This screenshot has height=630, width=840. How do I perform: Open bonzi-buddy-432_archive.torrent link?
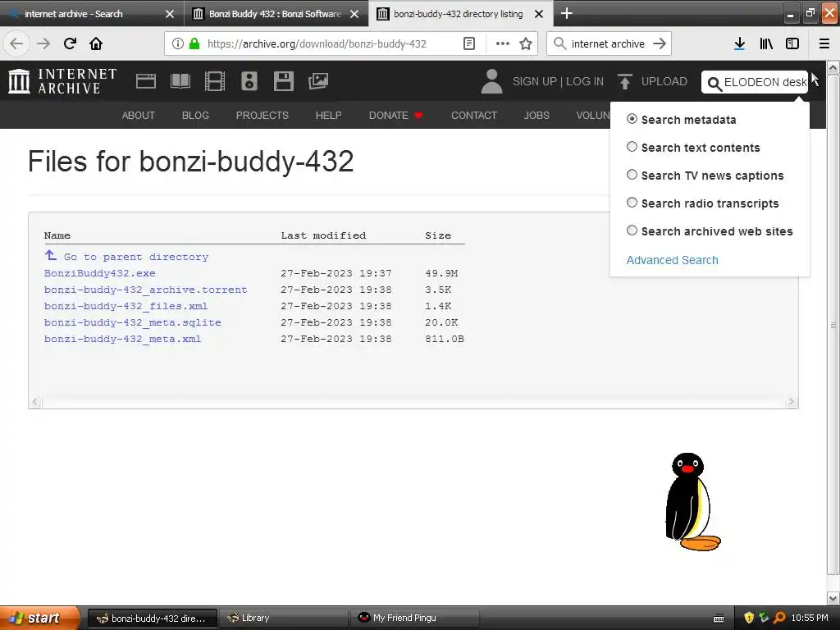(146, 290)
